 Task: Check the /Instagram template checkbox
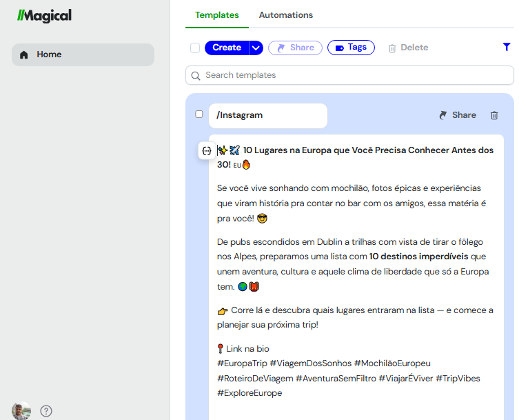pos(199,114)
